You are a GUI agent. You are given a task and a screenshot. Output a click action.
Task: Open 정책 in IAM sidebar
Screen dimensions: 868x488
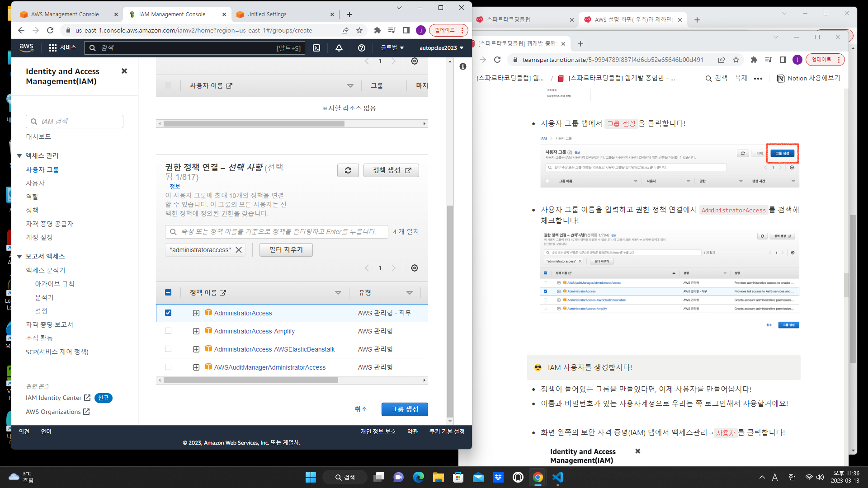click(32, 210)
